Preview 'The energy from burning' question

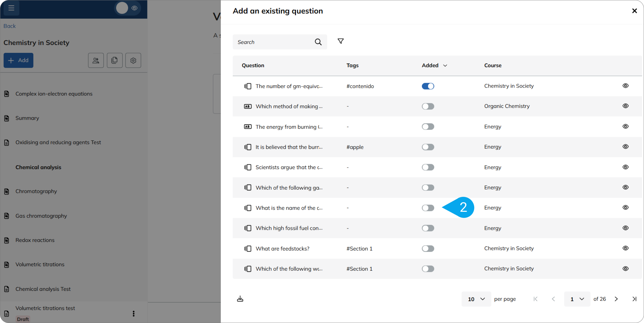pos(626,126)
